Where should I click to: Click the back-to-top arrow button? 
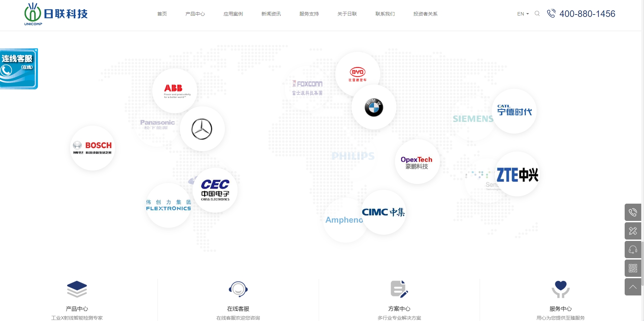pyautogui.click(x=633, y=287)
